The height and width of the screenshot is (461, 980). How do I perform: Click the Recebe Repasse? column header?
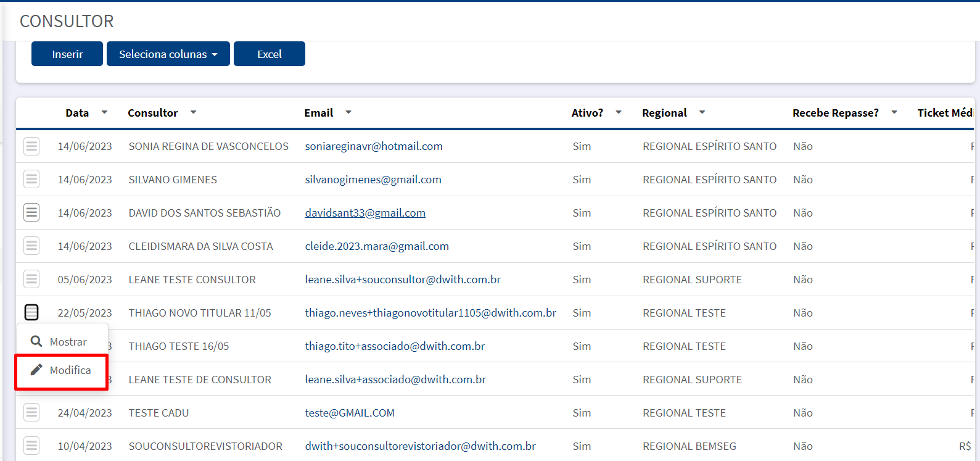click(x=836, y=113)
